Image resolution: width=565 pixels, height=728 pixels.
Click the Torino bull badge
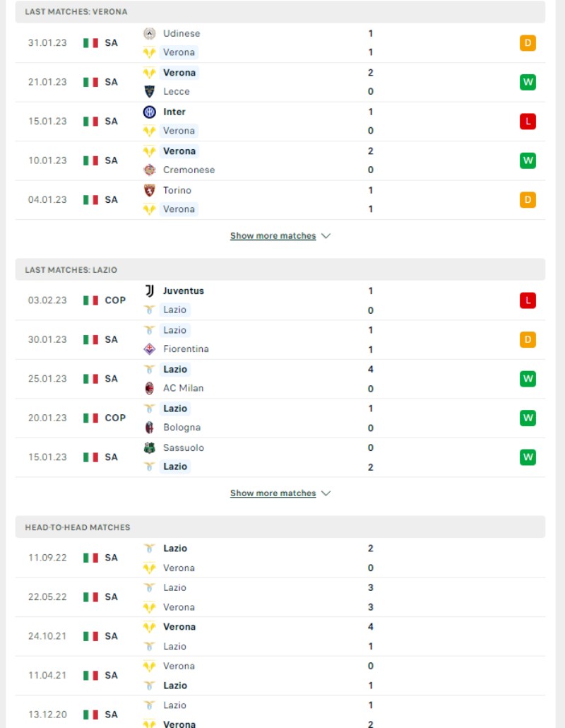(149, 190)
